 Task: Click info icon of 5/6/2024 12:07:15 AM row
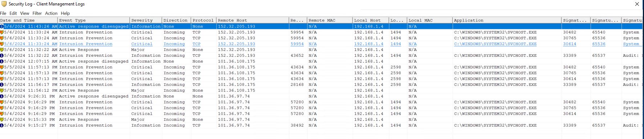pyautogui.click(x=2, y=61)
